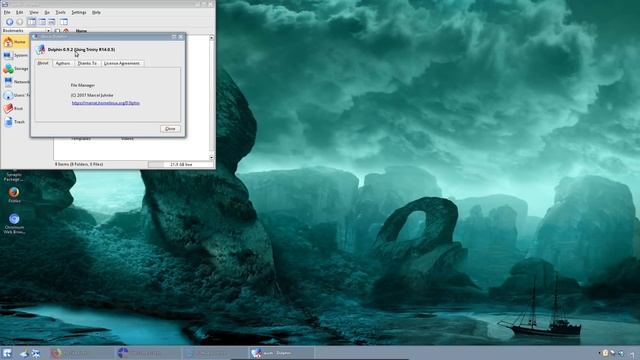
Task: Click the show desktop icon in the taskbar
Action: click(24, 353)
